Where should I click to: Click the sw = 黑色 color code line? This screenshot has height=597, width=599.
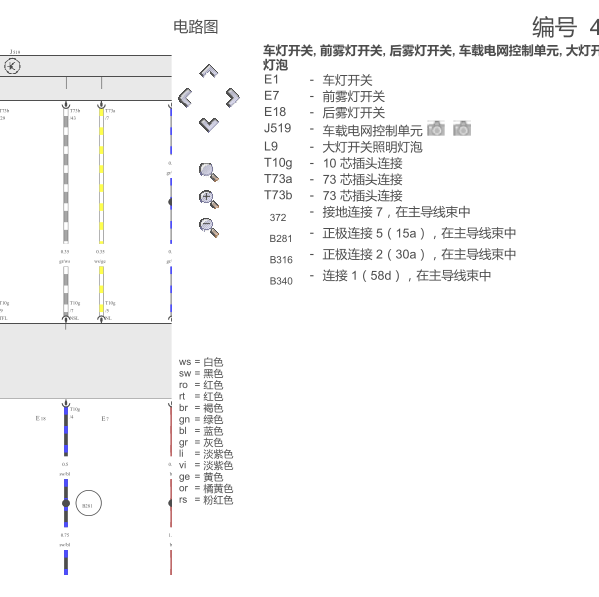tap(201, 373)
